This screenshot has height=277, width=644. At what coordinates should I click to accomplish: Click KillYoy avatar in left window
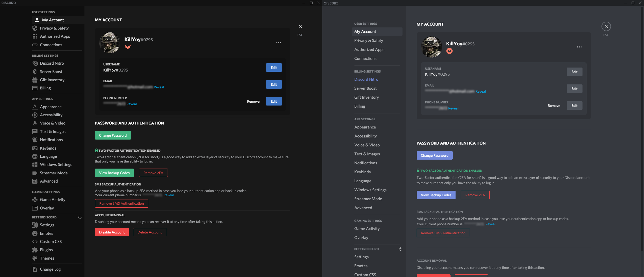click(x=110, y=43)
